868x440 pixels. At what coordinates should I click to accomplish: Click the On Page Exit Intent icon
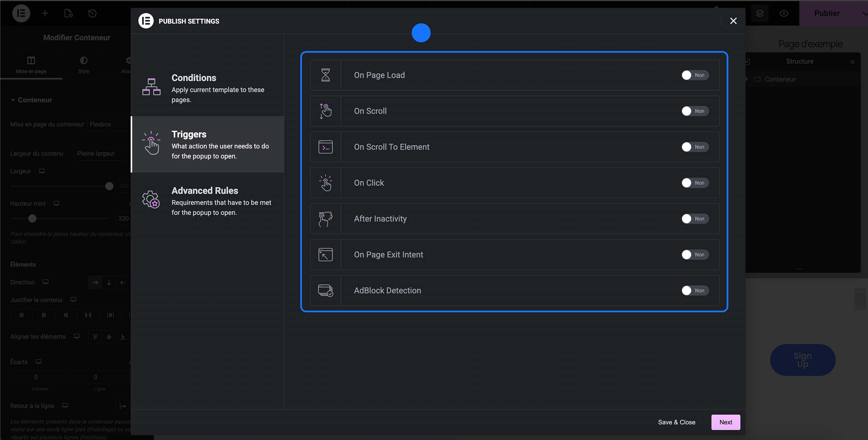click(x=326, y=255)
